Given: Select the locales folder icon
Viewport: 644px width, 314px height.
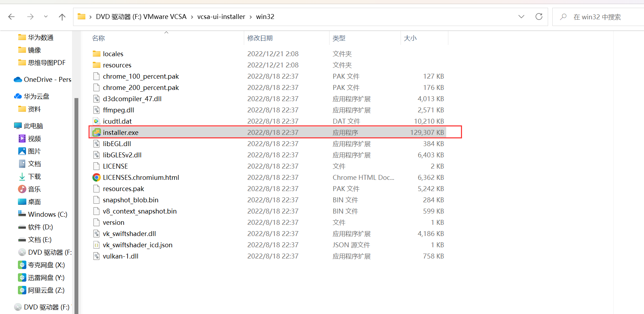Looking at the screenshot, I should [97, 54].
